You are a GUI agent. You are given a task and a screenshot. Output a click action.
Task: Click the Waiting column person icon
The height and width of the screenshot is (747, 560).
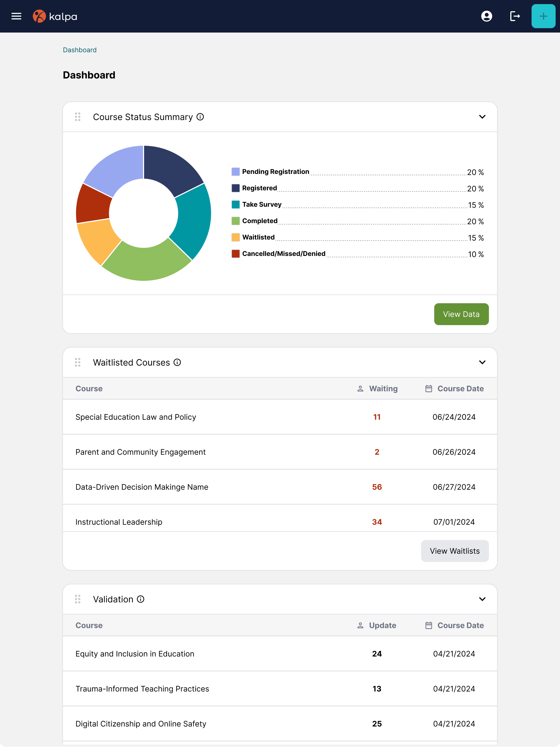coord(360,389)
